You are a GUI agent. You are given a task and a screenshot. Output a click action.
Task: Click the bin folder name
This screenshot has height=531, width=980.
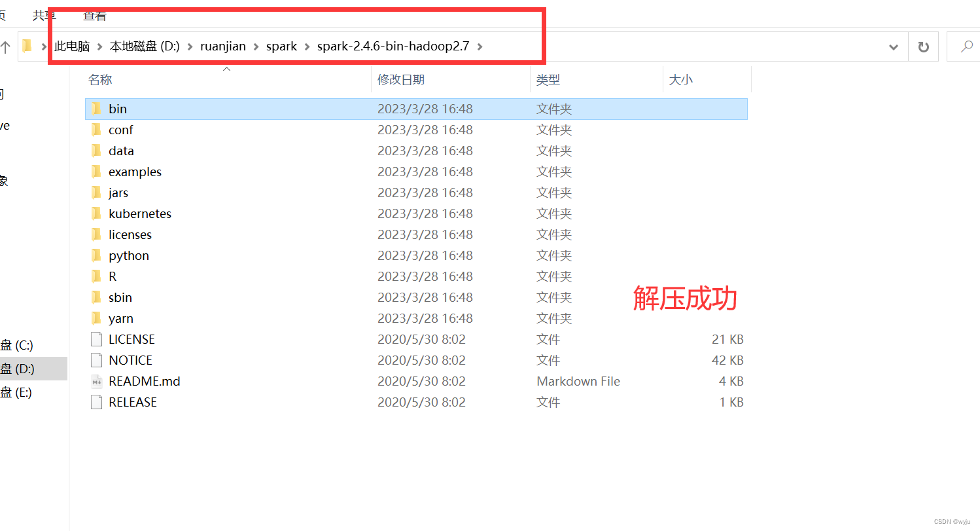point(118,109)
